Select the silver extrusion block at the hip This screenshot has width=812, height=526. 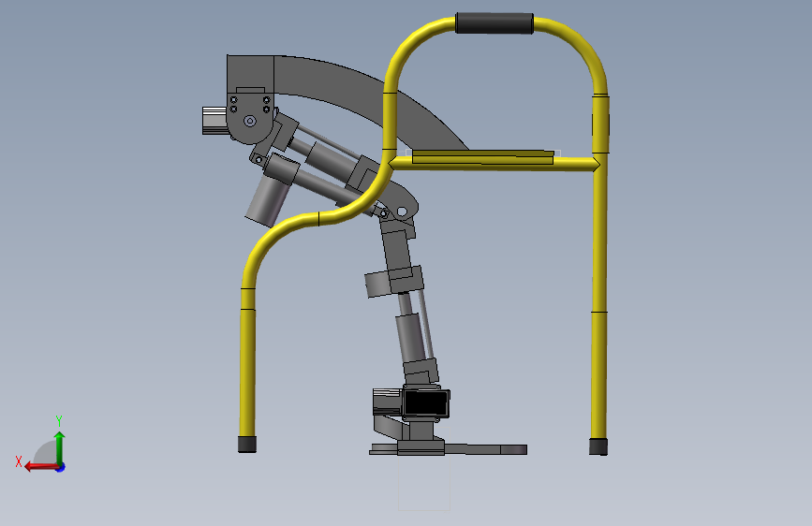[214, 121]
